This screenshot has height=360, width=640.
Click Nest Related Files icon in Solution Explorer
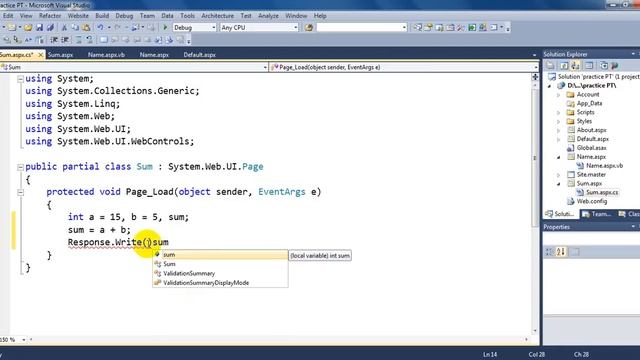point(576,65)
